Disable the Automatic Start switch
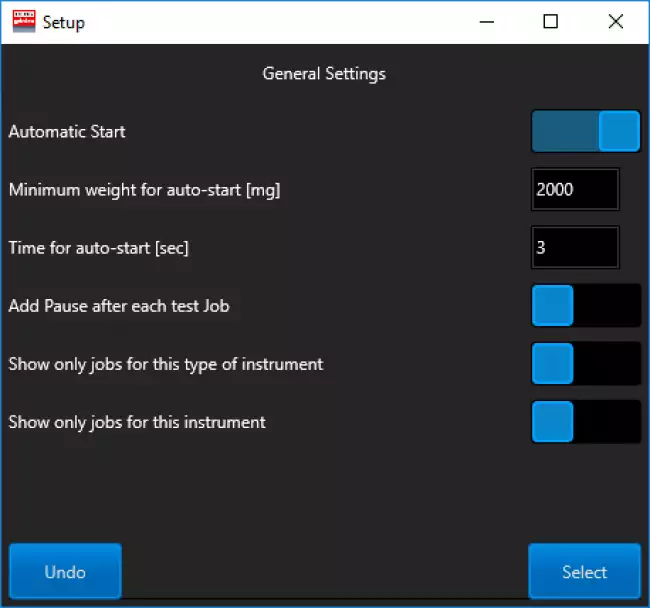Screen dimensions: 650x608 [x=585, y=132]
